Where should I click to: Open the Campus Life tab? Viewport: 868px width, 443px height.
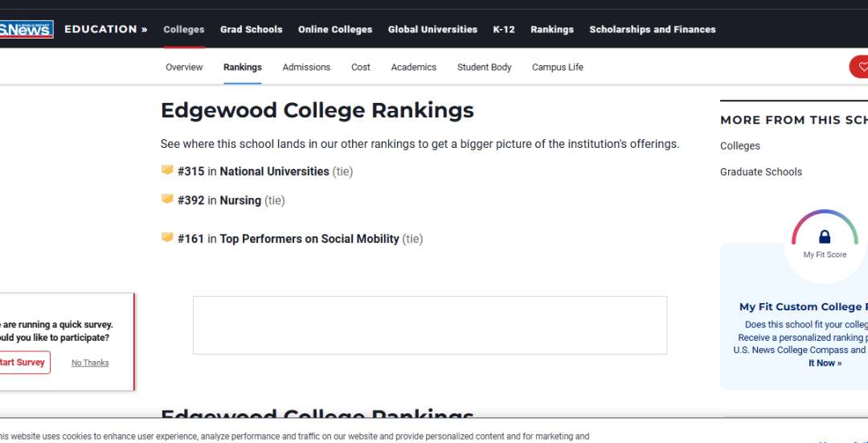[x=557, y=68]
